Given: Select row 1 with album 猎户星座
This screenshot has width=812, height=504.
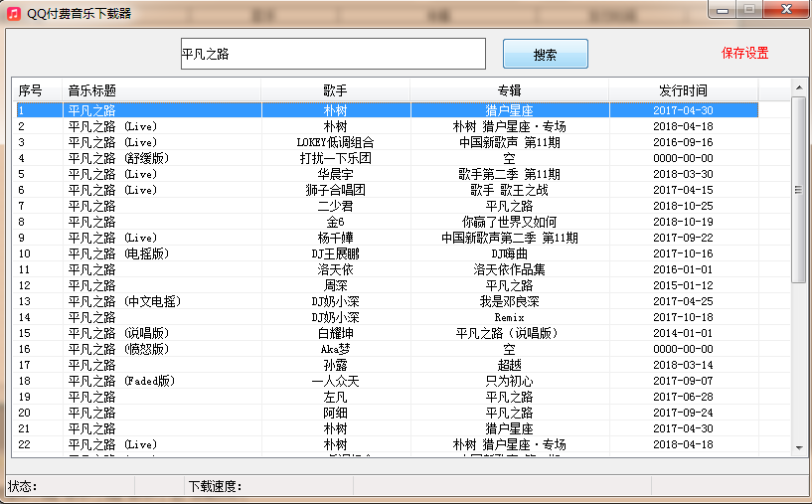Looking at the screenshot, I should [386, 110].
